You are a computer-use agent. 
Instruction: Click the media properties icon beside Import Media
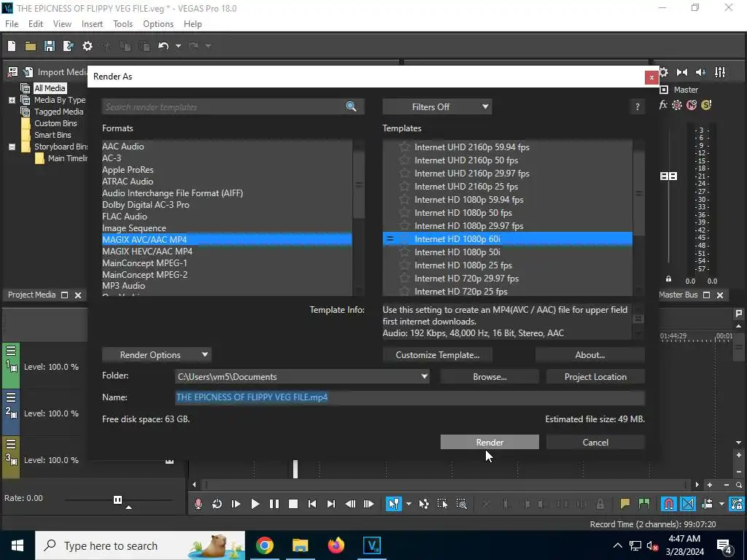(12, 72)
